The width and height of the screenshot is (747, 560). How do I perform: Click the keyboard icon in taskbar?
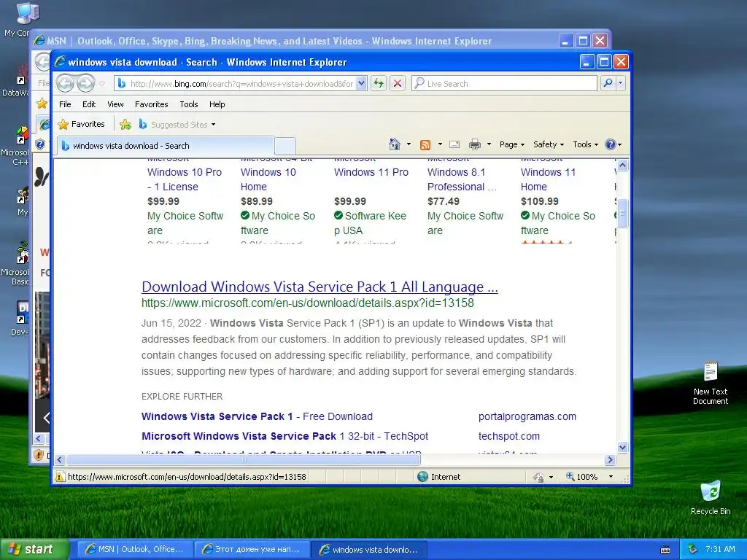click(x=665, y=550)
